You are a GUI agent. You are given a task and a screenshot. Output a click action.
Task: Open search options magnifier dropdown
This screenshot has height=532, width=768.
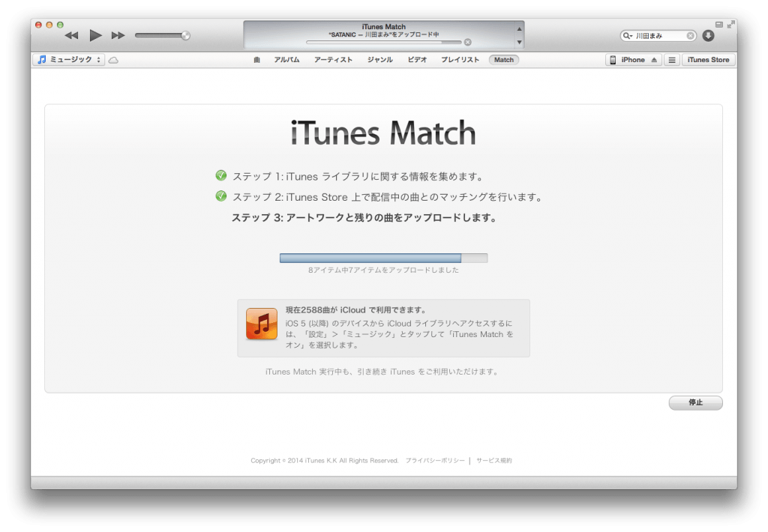tap(628, 36)
